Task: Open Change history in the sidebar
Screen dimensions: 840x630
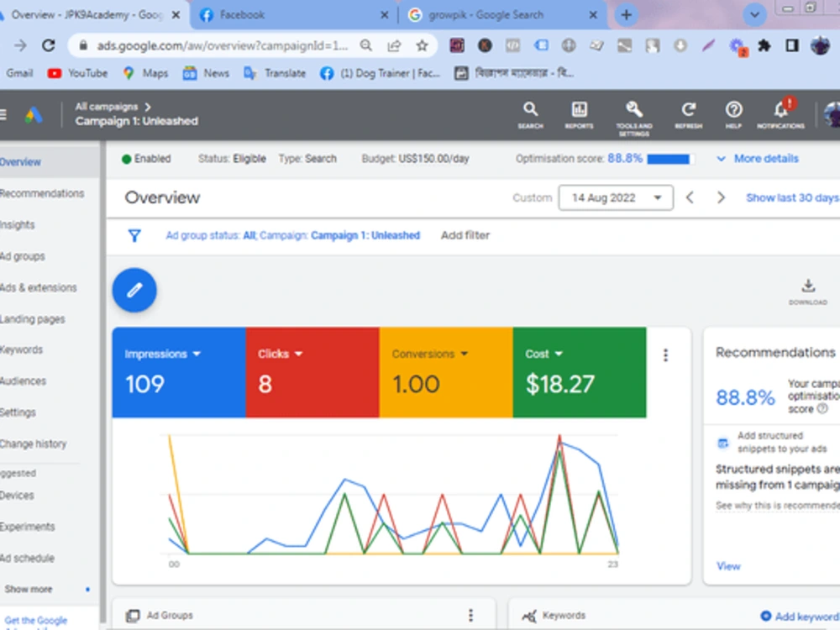Action: (34, 444)
